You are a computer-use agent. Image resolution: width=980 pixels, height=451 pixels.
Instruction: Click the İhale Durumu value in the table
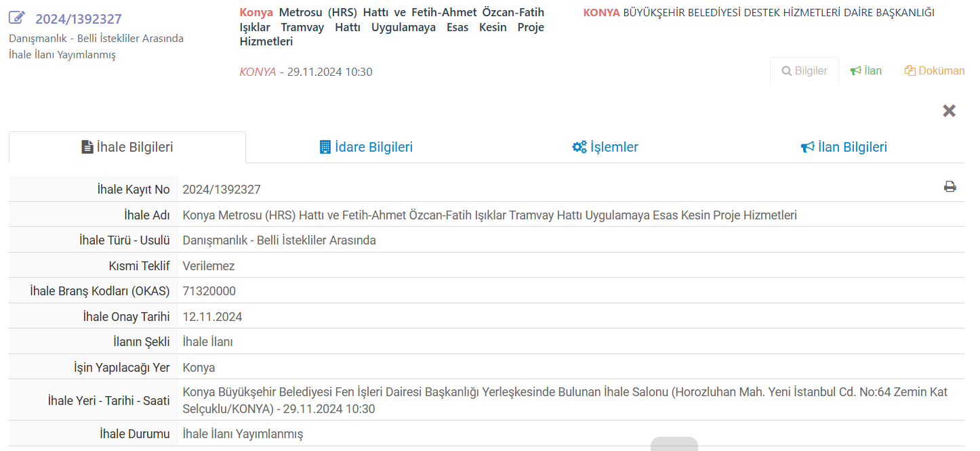tap(243, 434)
